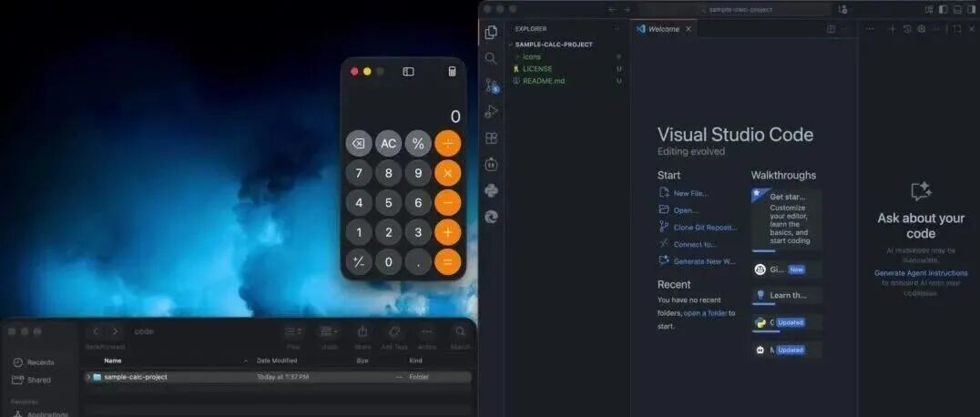Maximize the chat panel
This screenshot has width=980, height=417.
[957, 29]
